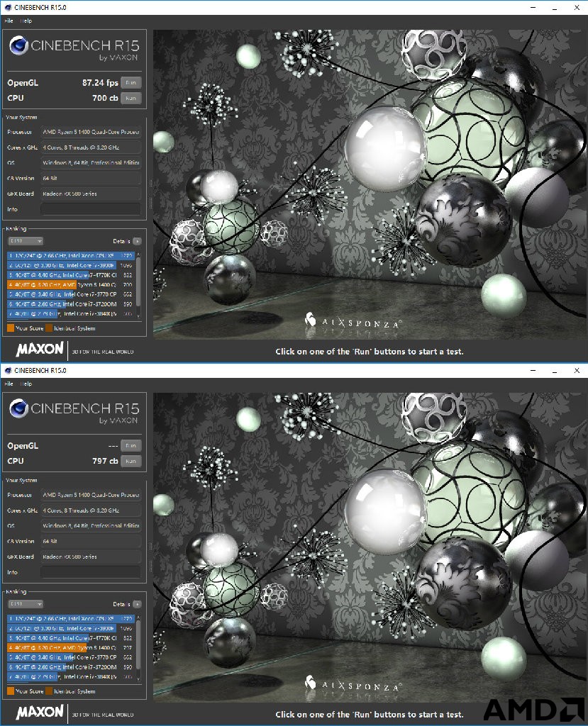
Task: Close the upper Cinebench window
Action: (x=577, y=7)
